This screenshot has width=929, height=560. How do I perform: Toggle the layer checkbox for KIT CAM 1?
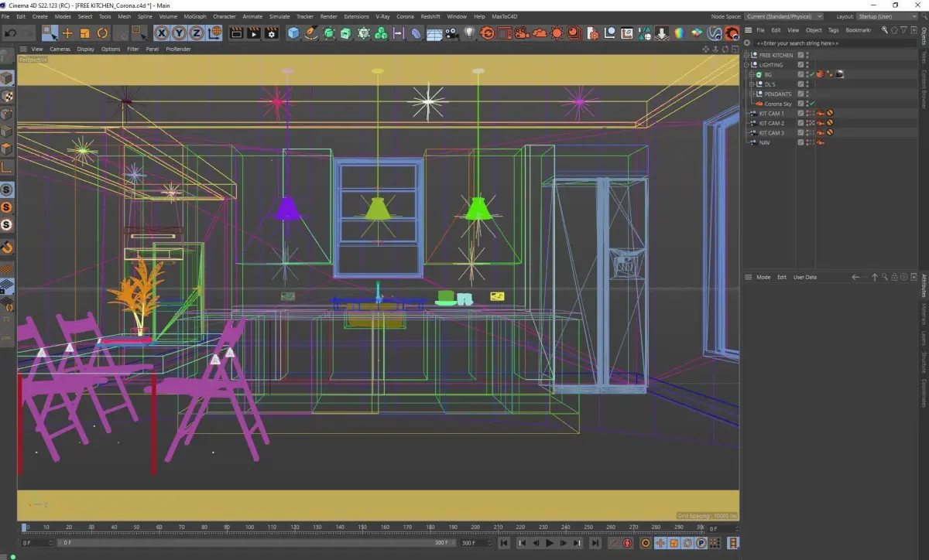tap(801, 113)
